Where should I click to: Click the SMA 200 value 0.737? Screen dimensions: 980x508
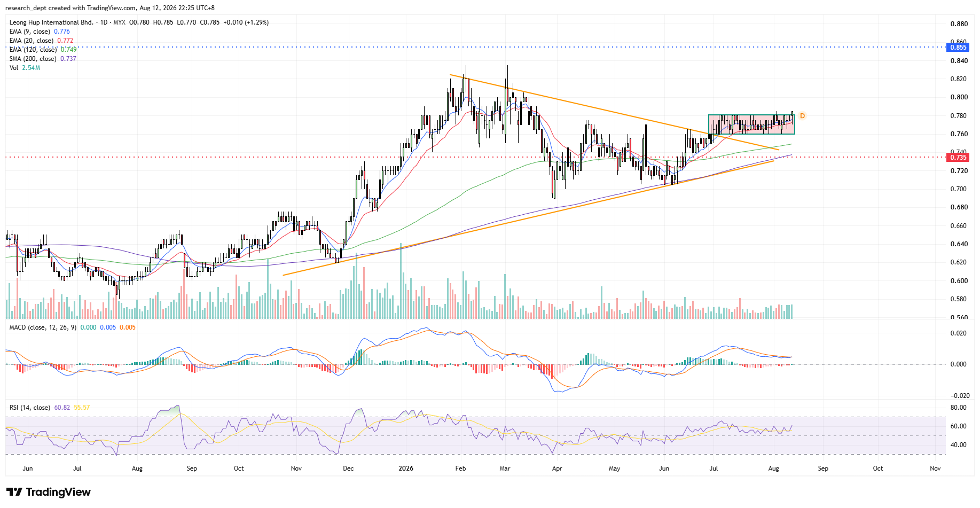click(68, 59)
